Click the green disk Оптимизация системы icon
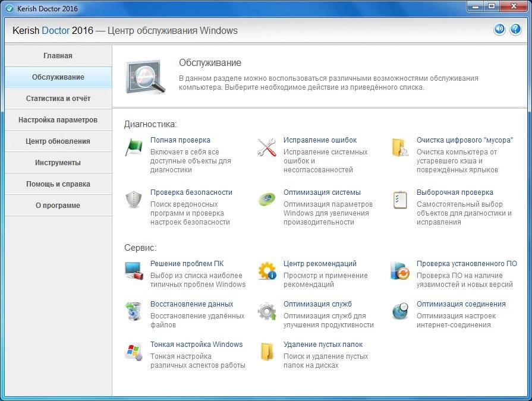 (267, 200)
